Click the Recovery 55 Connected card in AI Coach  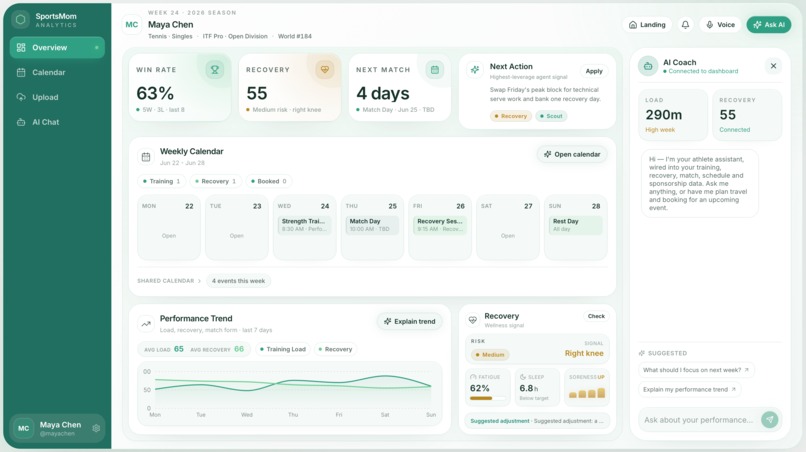(747, 115)
